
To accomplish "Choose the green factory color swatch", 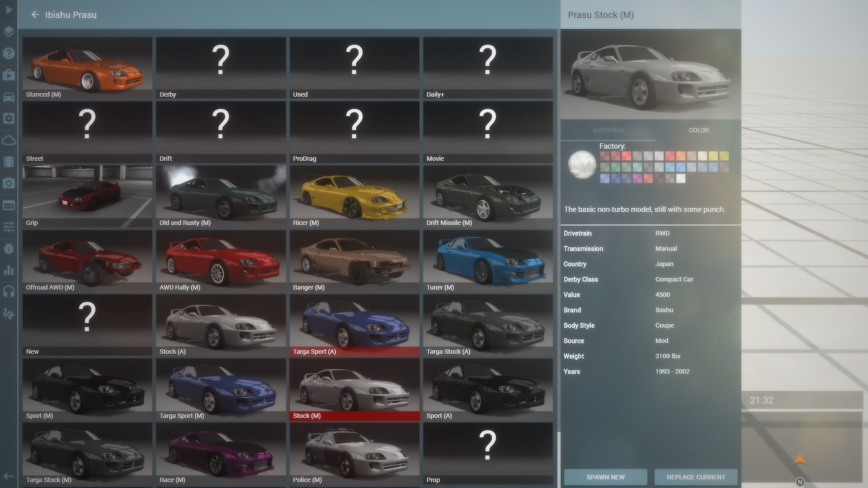I will pos(616,167).
